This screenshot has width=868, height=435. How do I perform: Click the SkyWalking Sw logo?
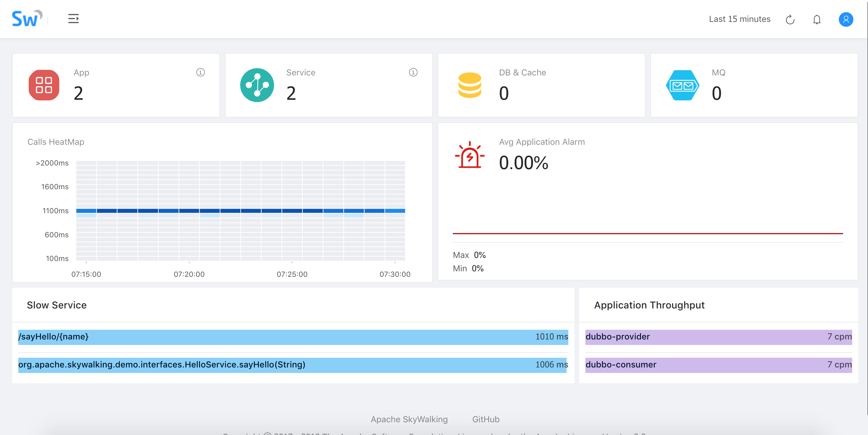tap(27, 19)
